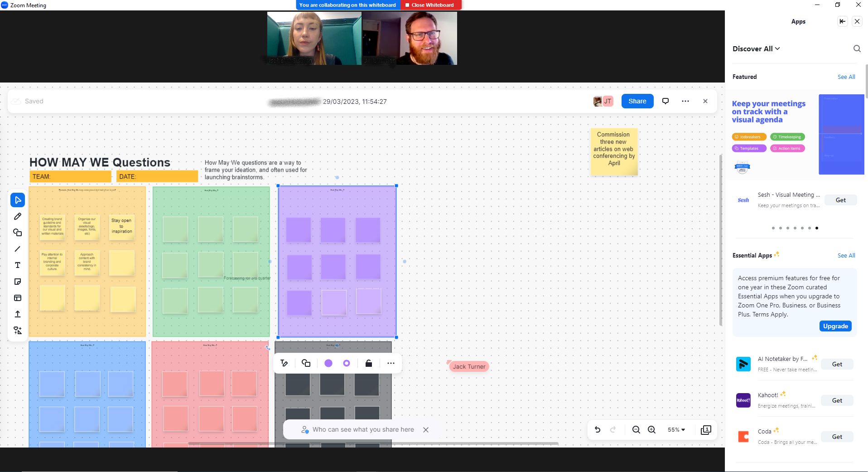This screenshot has height=472, width=868.
Task: Dismiss the 'Who can see what you share' notice
Action: pos(426,430)
